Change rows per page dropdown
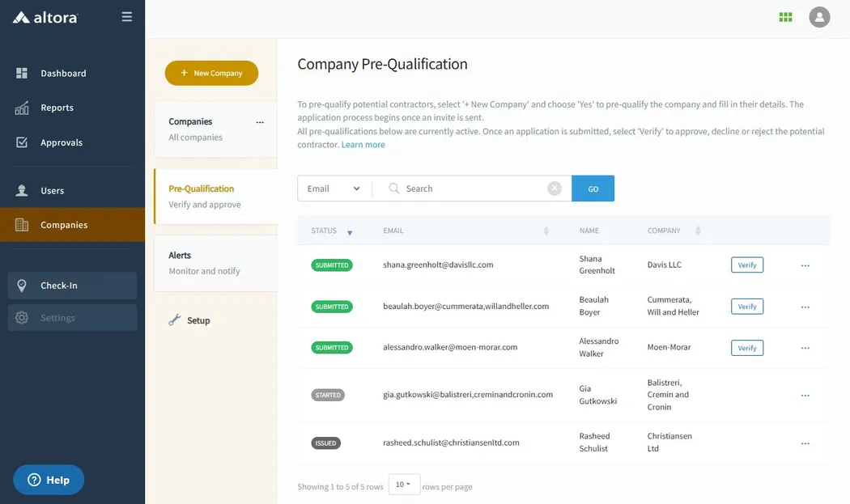850x504 pixels. pos(404,484)
